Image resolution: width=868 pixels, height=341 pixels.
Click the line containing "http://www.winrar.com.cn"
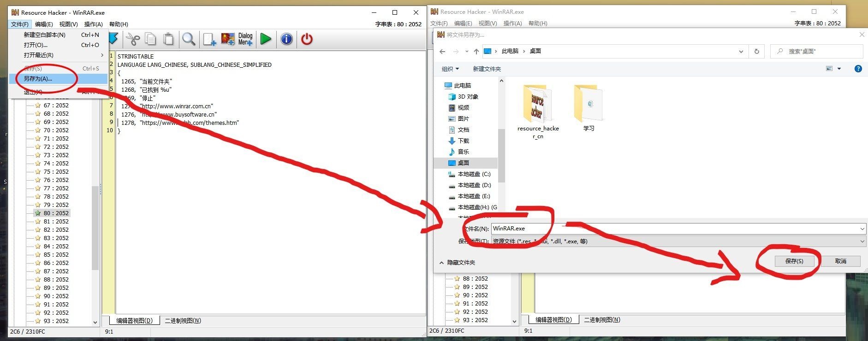tap(167, 106)
